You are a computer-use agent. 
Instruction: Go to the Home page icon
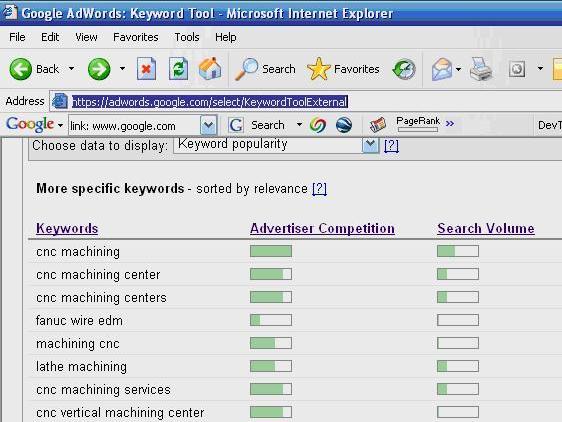[x=210, y=68]
